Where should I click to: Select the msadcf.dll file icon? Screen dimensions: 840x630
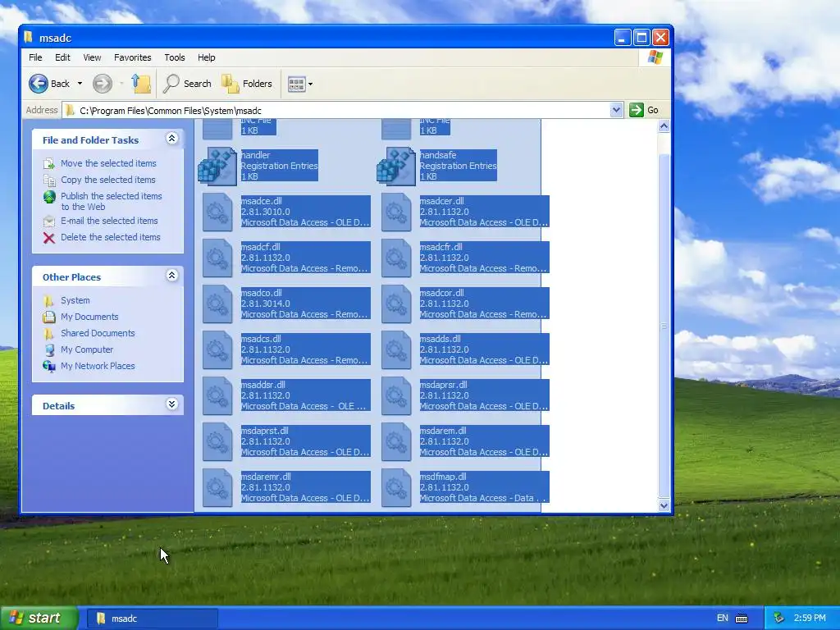coord(217,258)
